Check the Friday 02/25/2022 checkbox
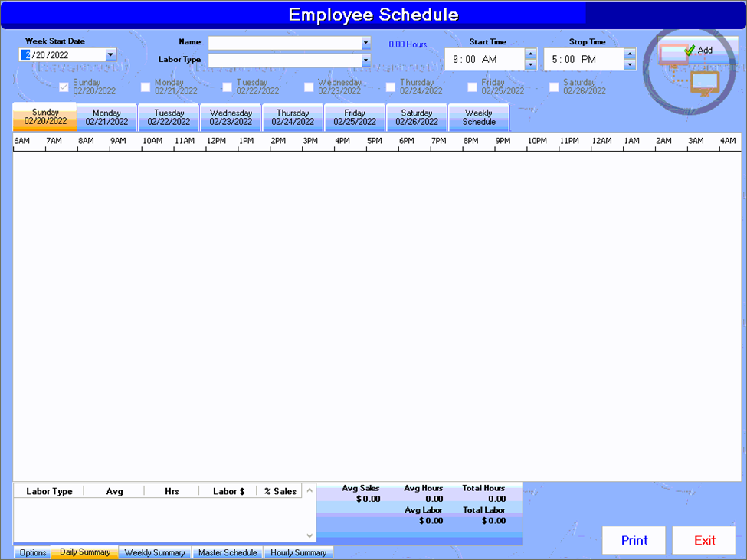 (472, 87)
